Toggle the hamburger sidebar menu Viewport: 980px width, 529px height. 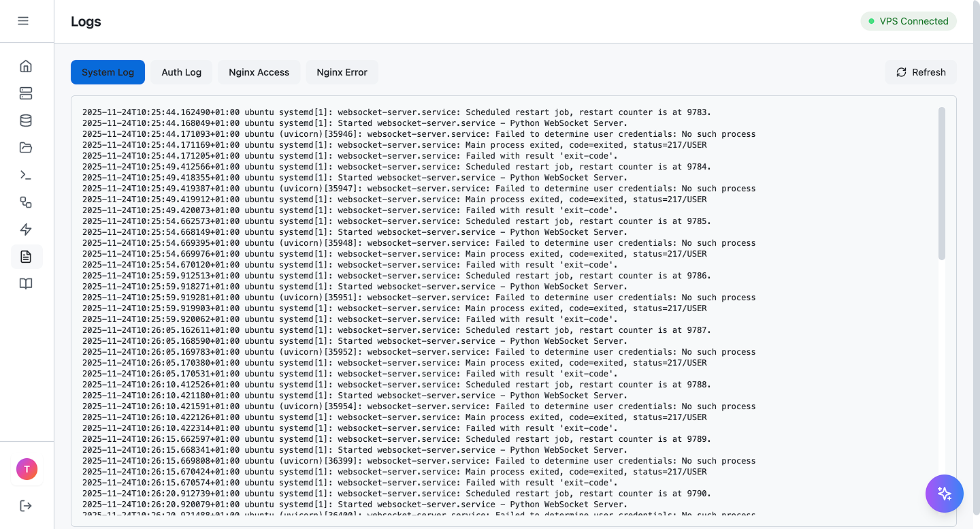(24, 20)
